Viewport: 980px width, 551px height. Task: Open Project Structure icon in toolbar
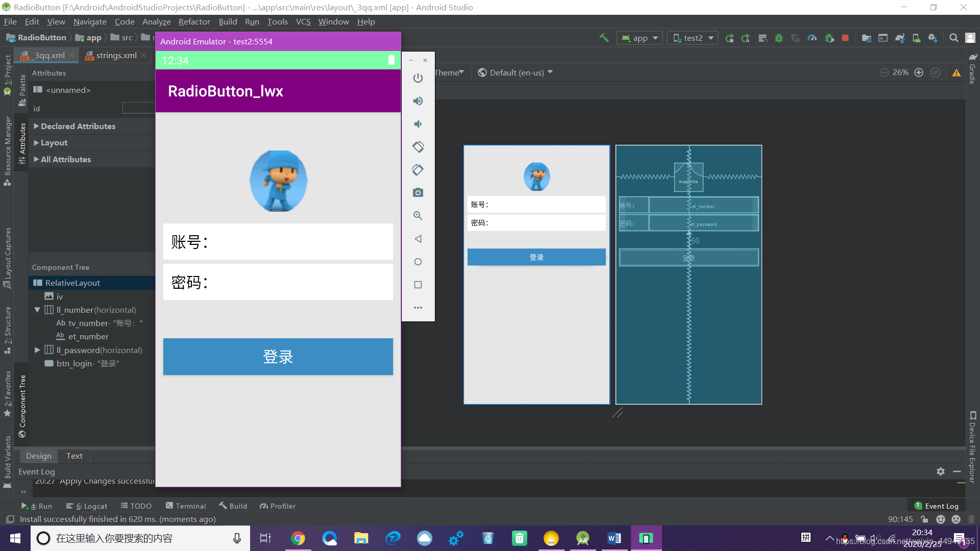[x=866, y=38]
